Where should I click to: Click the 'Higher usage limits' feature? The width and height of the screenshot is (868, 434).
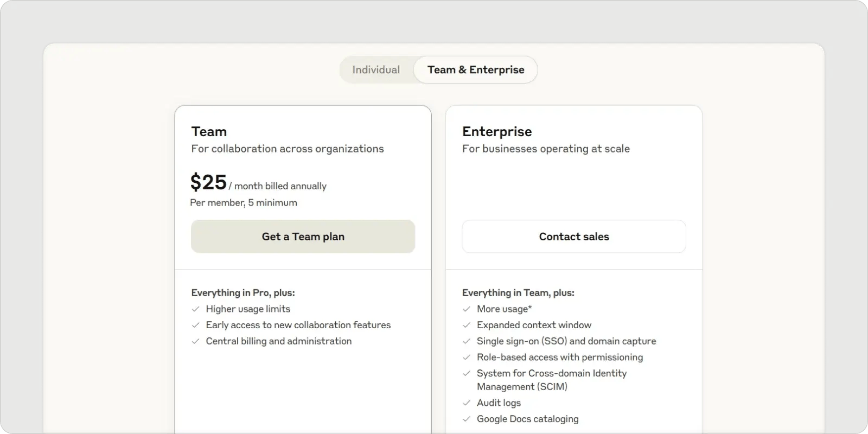(x=248, y=309)
